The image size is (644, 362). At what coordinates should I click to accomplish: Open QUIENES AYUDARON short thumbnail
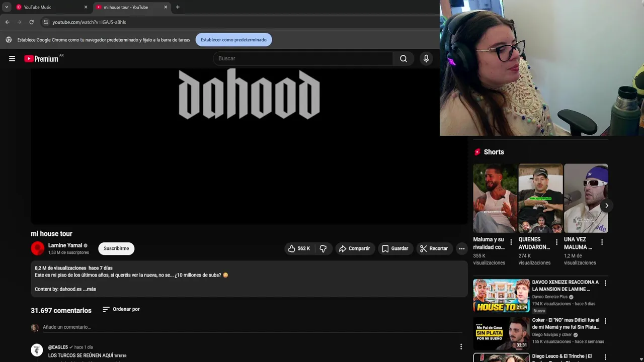[x=540, y=198]
